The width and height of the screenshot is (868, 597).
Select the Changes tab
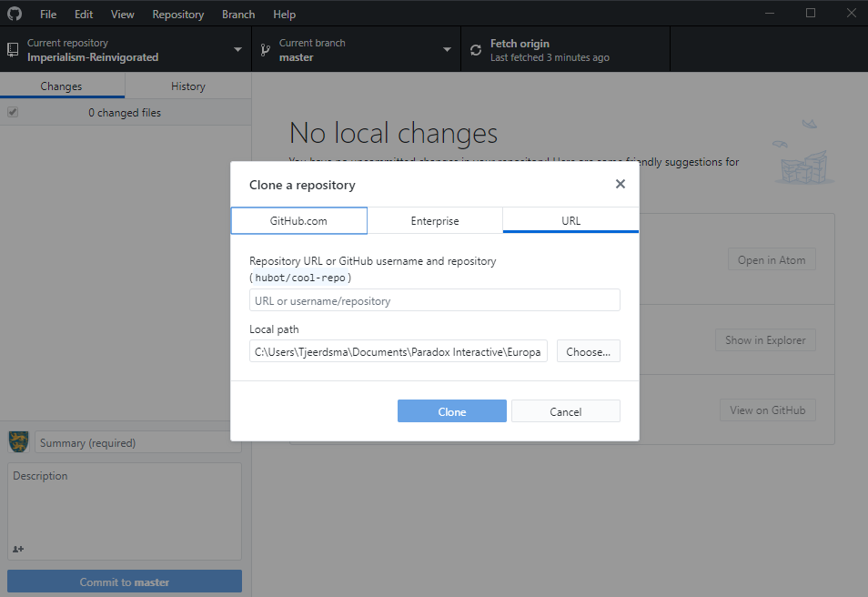tap(62, 86)
